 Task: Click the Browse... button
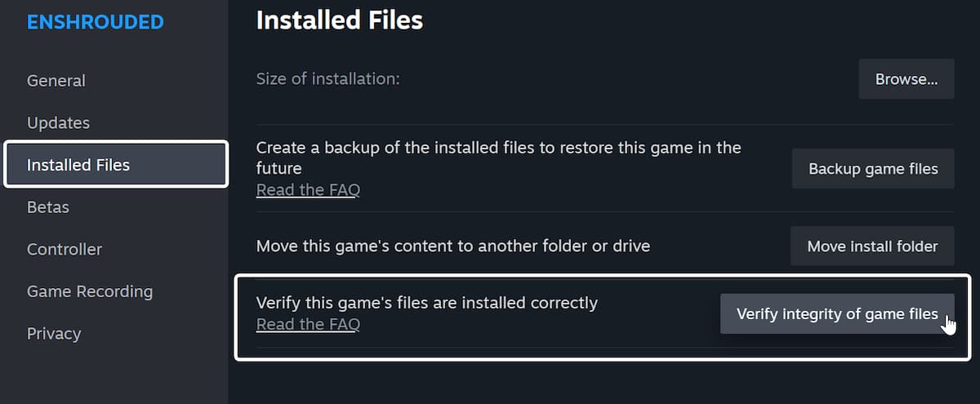pyautogui.click(x=906, y=79)
